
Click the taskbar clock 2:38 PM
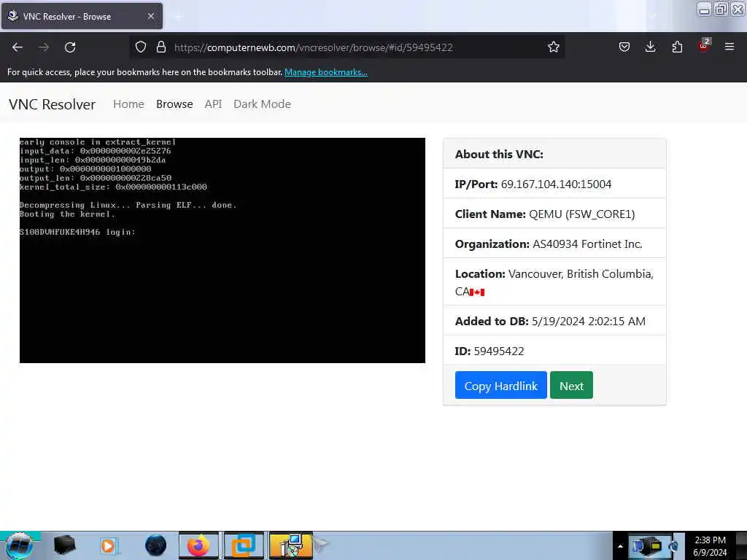pyautogui.click(x=710, y=546)
